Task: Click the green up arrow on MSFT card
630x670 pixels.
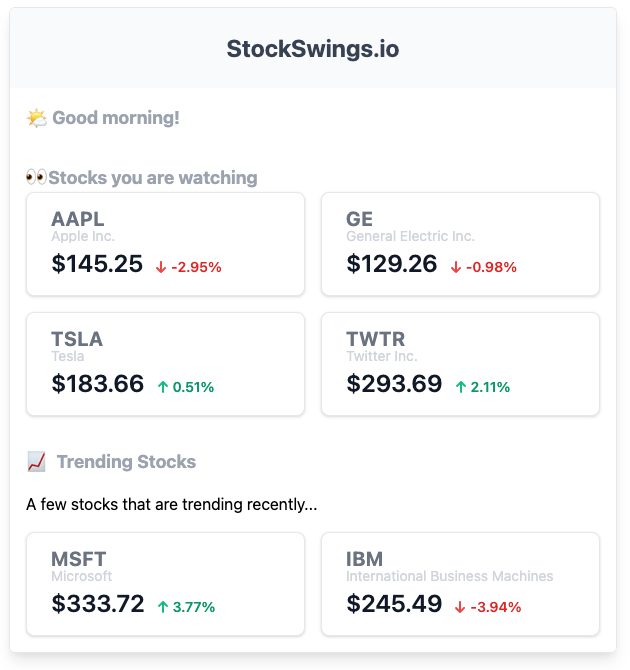Action: (x=163, y=607)
